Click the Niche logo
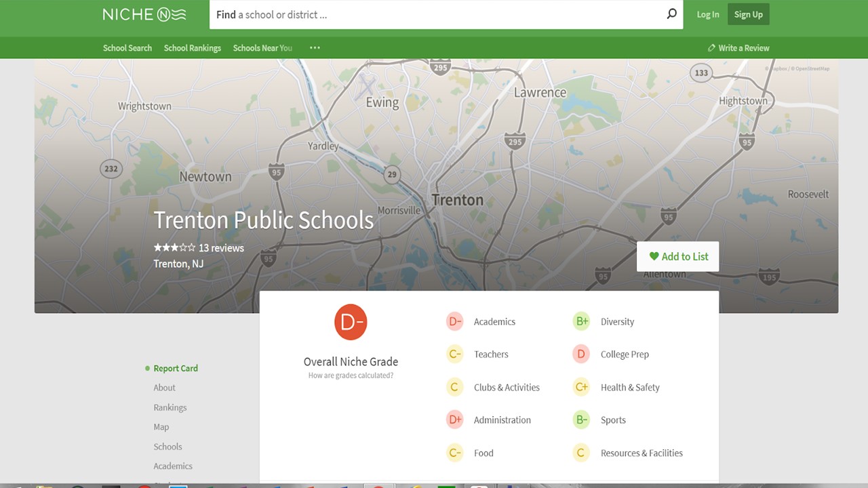Viewport: 868px width, 488px height. pyautogui.click(x=144, y=14)
